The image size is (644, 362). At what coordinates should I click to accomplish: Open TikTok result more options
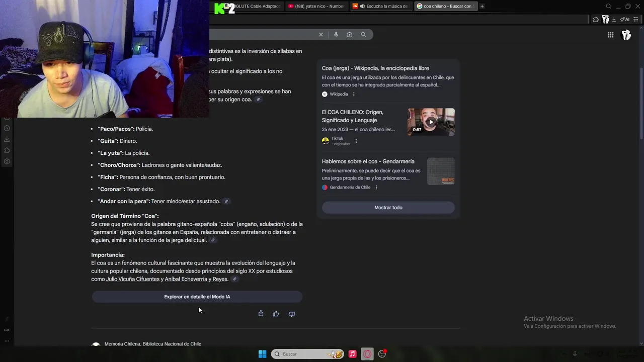pos(356,141)
